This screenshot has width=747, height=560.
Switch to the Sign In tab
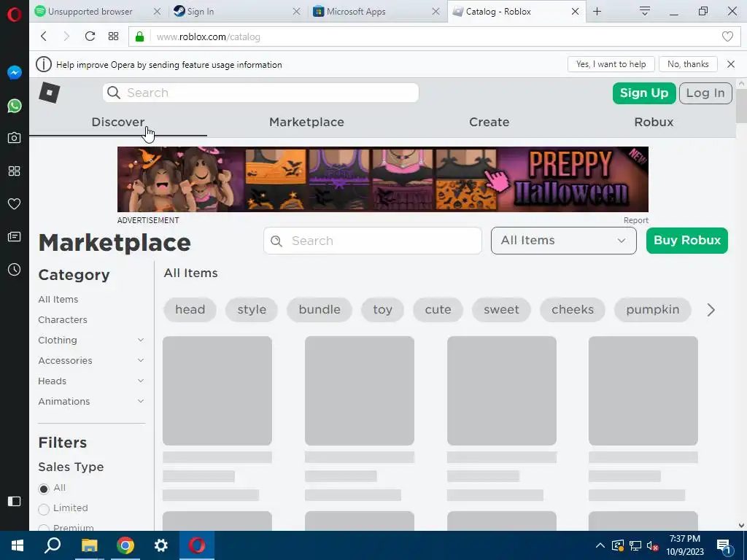(x=200, y=12)
